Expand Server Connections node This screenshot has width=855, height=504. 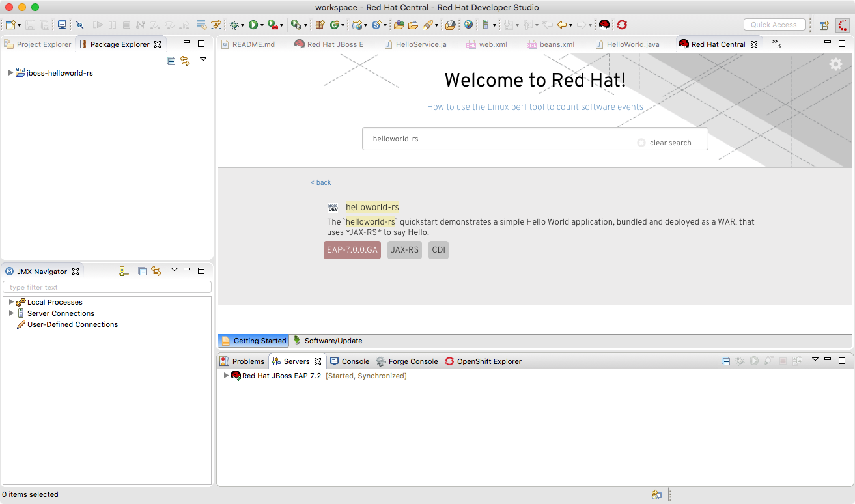pyautogui.click(x=11, y=313)
